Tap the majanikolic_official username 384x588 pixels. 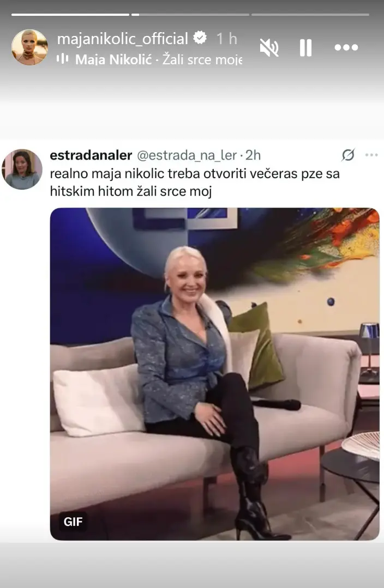tap(122, 39)
